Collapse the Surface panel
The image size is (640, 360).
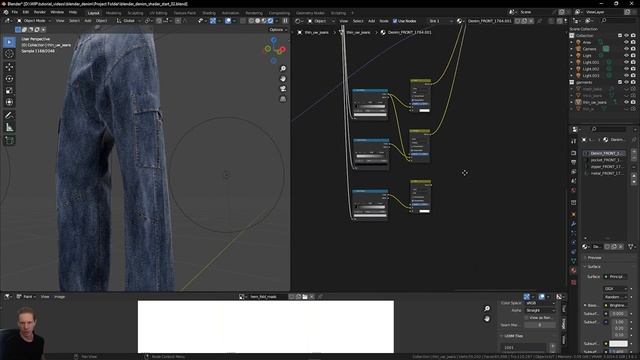click(594, 267)
